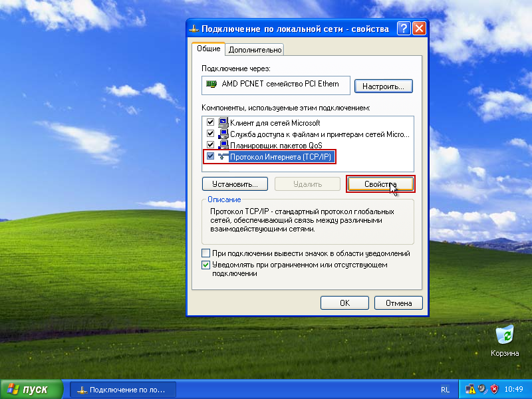The image size is (532, 399).
Task: Click the speaker volume tray icon
Action: tap(482, 389)
